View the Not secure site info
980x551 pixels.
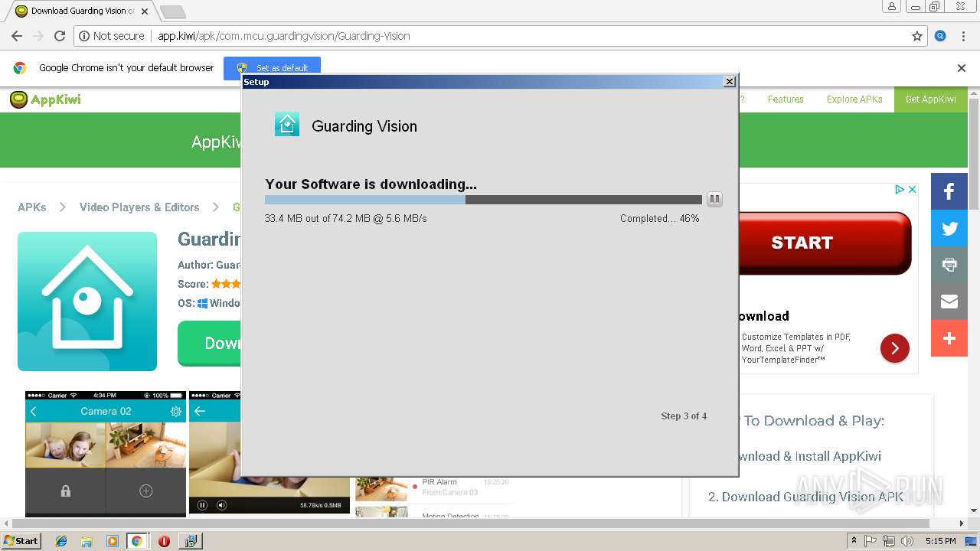coord(112,36)
